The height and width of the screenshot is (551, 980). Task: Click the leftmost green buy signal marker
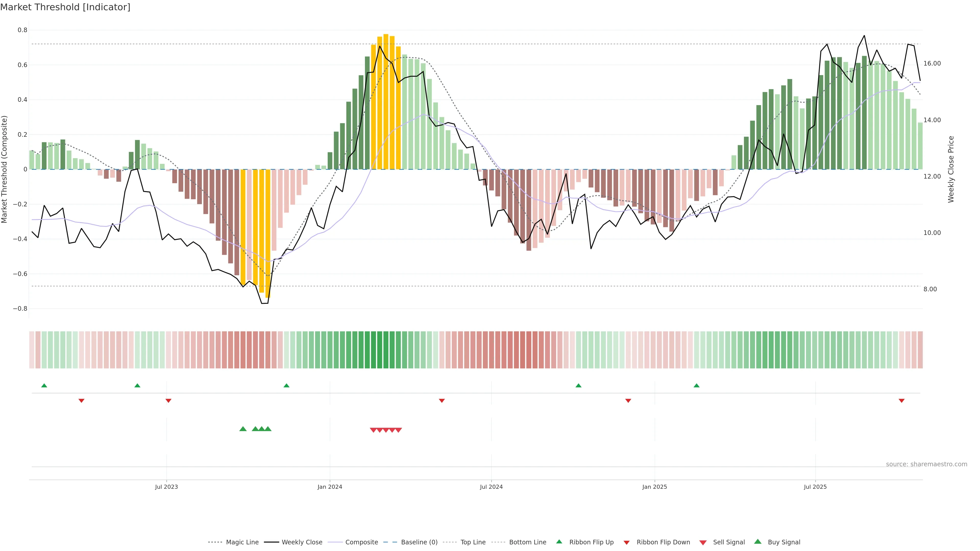coord(243,429)
